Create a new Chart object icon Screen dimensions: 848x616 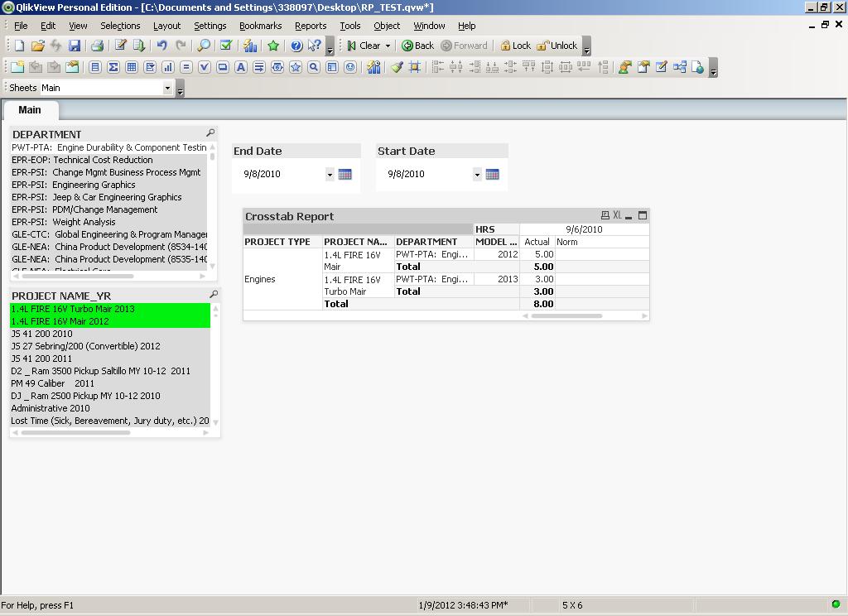(x=168, y=68)
